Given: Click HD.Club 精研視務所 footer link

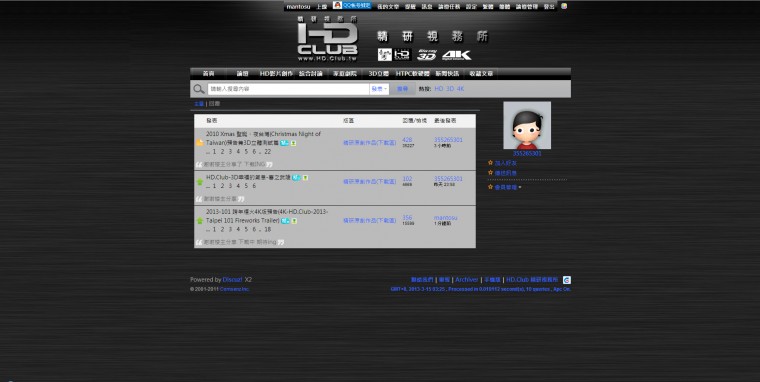Looking at the screenshot, I should [x=532, y=280].
